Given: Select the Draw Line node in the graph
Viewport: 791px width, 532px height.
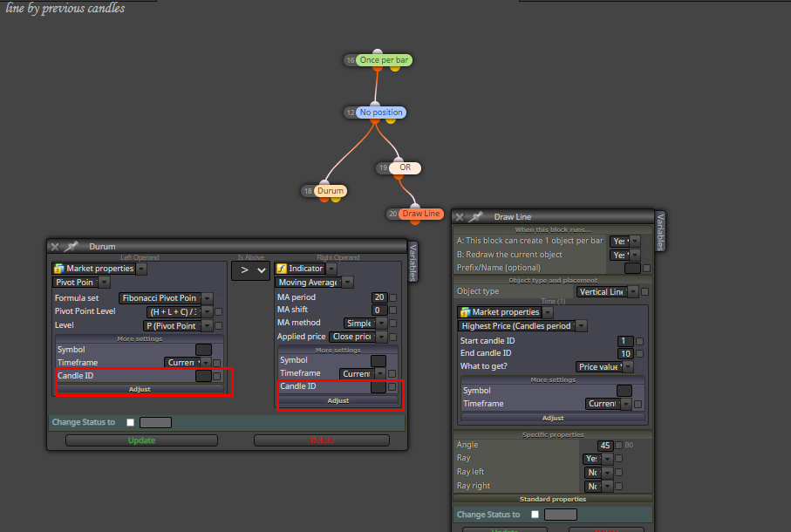Looking at the screenshot, I should (x=420, y=214).
